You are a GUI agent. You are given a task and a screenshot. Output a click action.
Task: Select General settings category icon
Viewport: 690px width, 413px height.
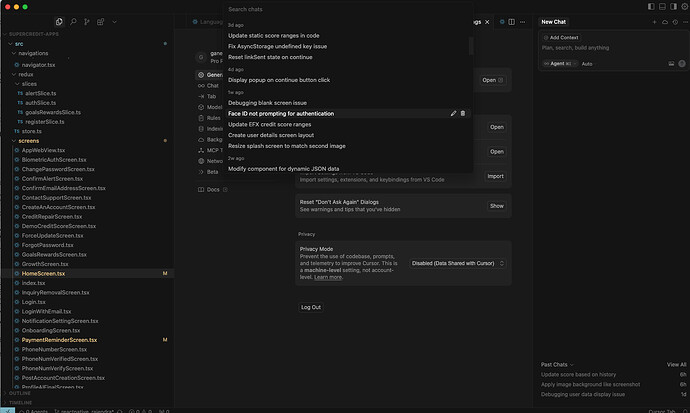click(201, 75)
